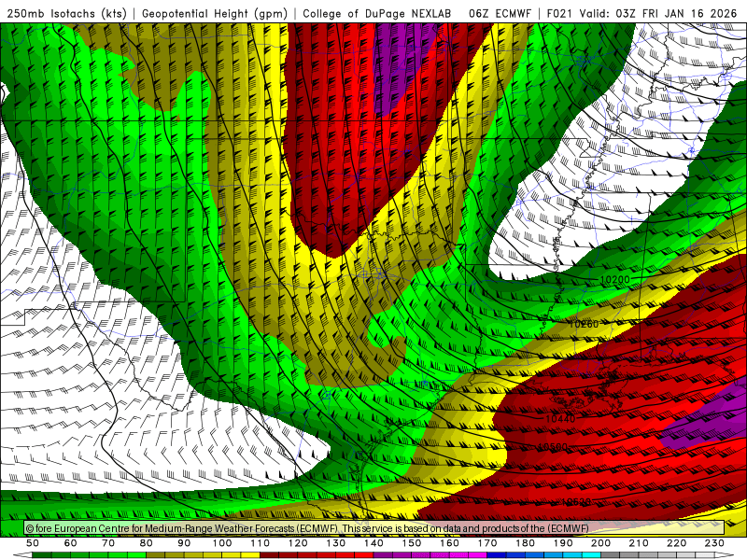Click the 10200 height contour label

point(614,279)
